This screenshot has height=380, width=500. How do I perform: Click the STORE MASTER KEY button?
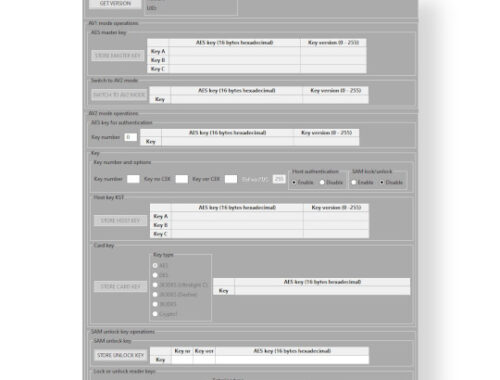pos(118,55)
